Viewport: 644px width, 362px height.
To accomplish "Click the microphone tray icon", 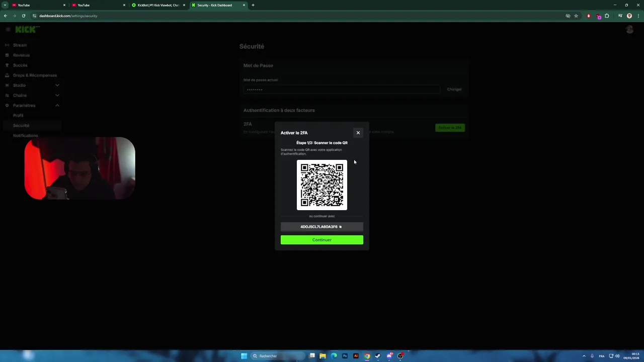I will tap(592, 356).
